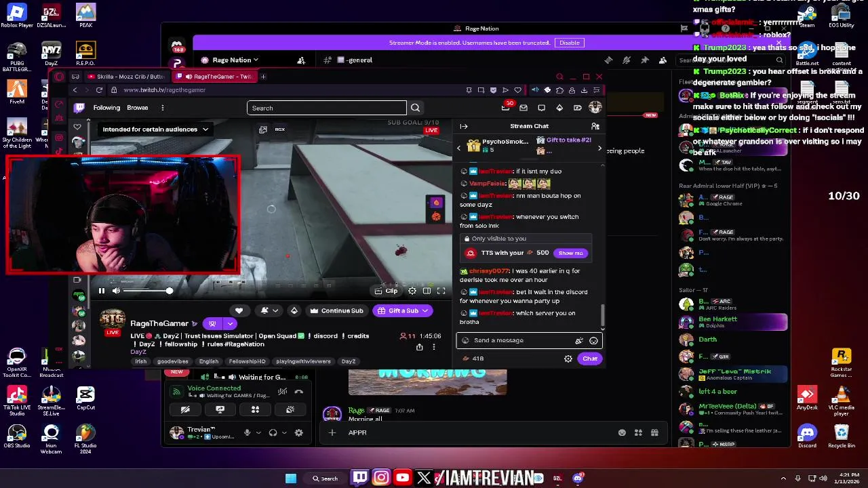Image resolution: width=868 pixels, height=488 pixels.
Task: Share the RageTheGamer stream
Action: click(419, 347)
